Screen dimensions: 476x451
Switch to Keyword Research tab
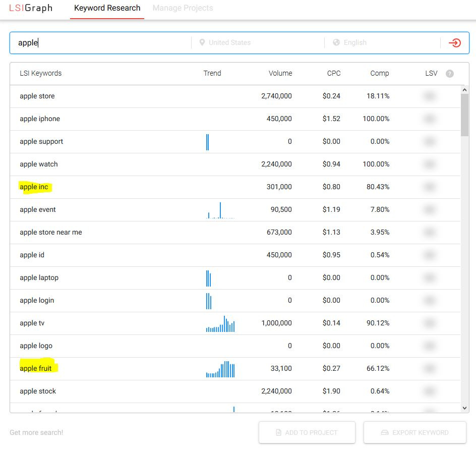coord(107,8)
